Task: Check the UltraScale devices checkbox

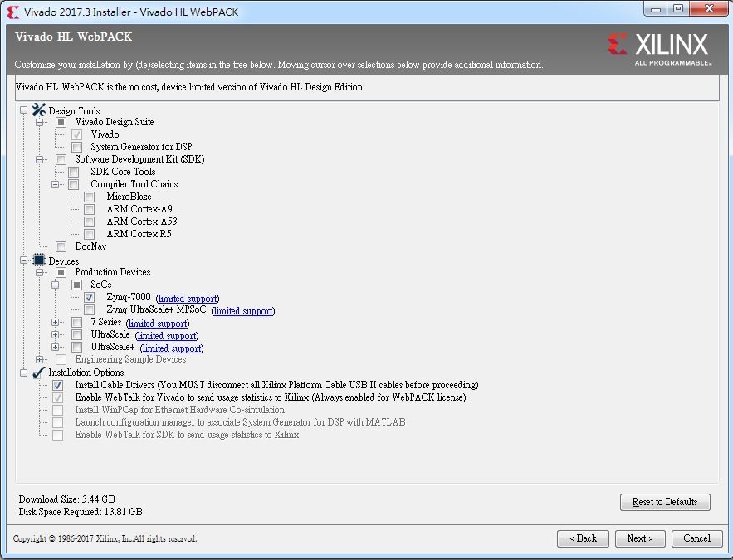Action: coord(77,335)
